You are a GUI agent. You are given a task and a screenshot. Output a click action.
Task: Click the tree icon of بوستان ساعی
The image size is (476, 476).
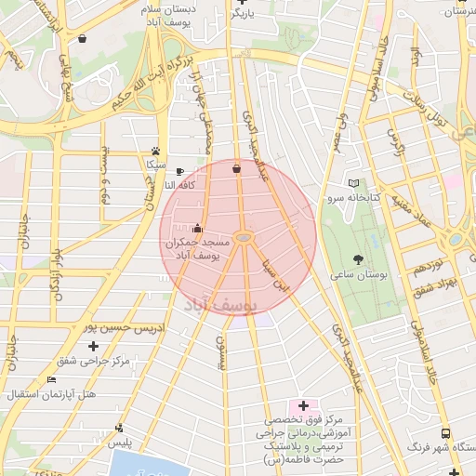point(358,259)
